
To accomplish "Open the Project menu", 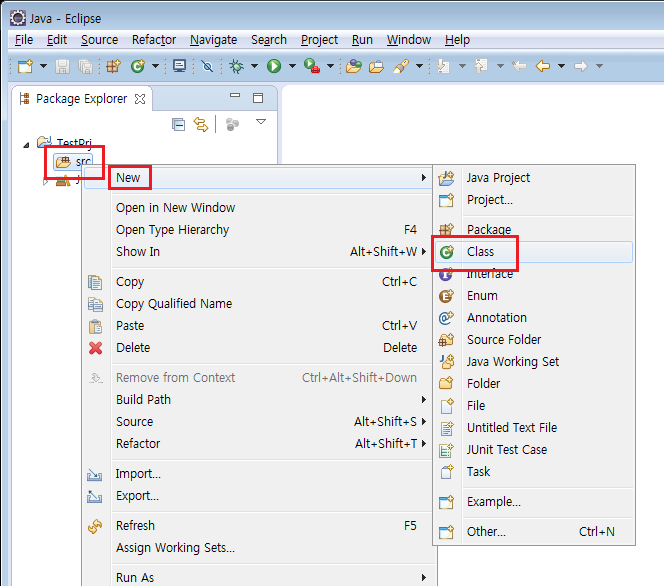I will tap(319, 40).
